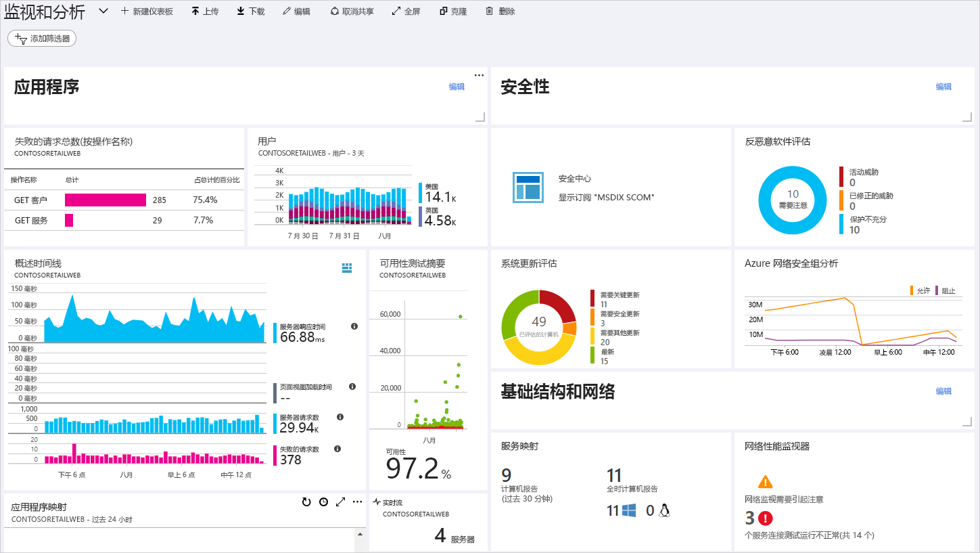Screen dimensions: 980x553
Task: Click the 取消共享 button
Action: click(x=352, y=12)
